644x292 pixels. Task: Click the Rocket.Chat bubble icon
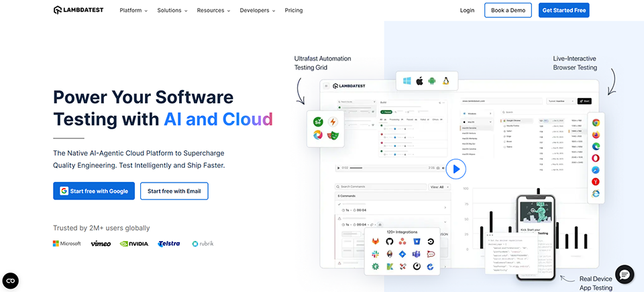pyautogui.click(x=431, y=254)
